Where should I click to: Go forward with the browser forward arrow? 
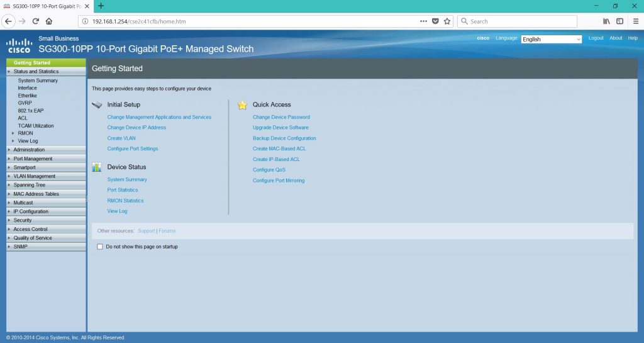click(22, 21)
